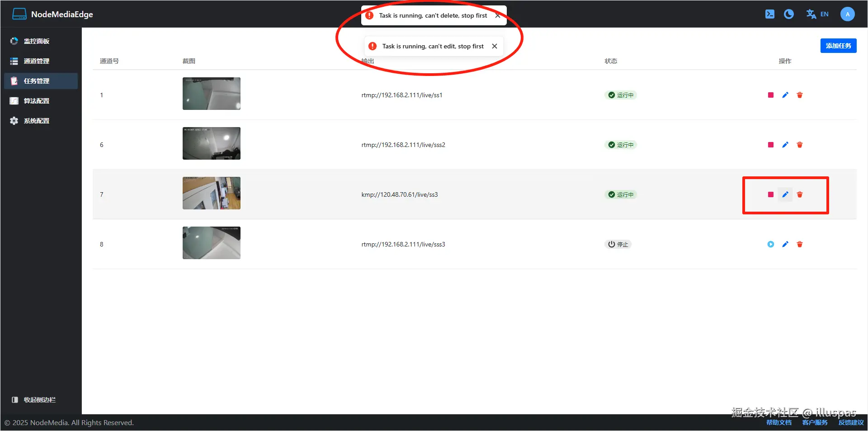Select the output URL rtmp://192.168.2.111/live/sss3
Image resolution: width=868 pixels, height=431 pixels.
pos(403,244)
